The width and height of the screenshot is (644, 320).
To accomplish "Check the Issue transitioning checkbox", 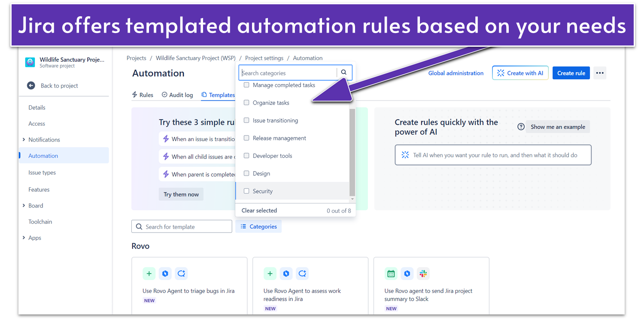I will click(x=246, y=120).
